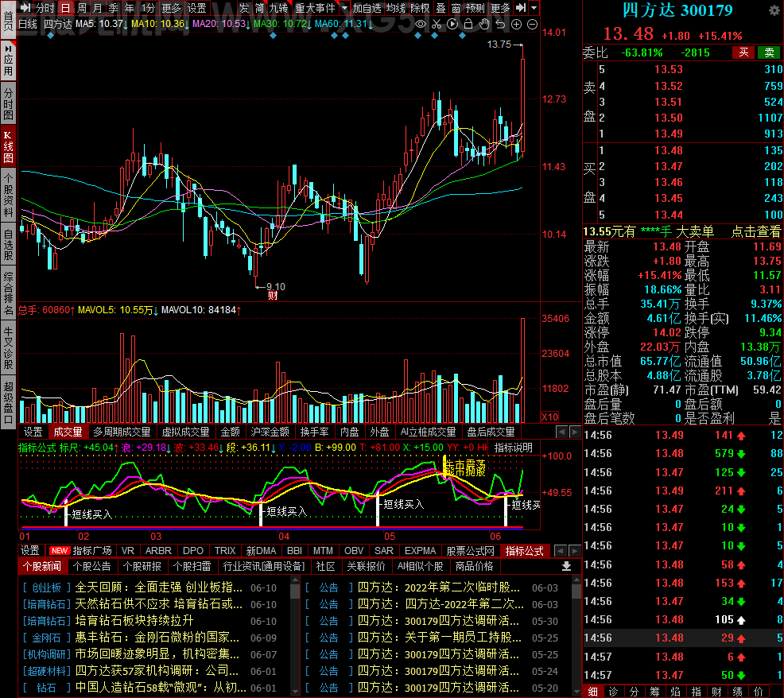Open settings gear beside stock title
Viewport: 784px width, 698px height.
pyautogui.click(x=774, y=10)
